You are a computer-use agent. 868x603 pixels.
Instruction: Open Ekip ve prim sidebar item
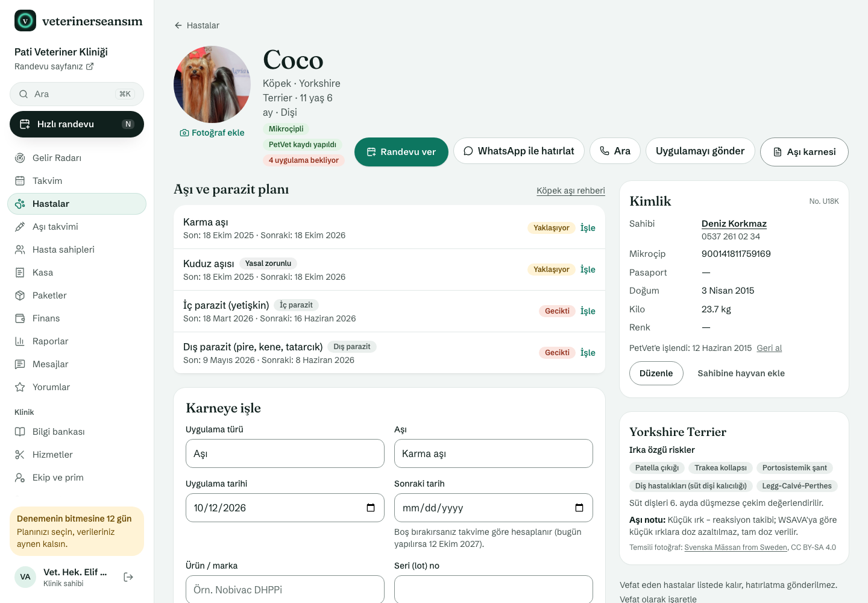coord(77,478)
